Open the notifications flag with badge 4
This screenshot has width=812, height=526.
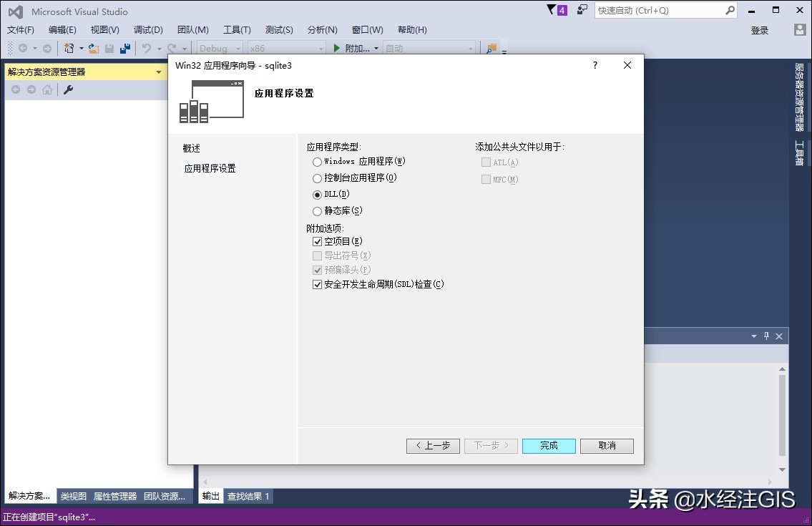click(x=557, y=10)
